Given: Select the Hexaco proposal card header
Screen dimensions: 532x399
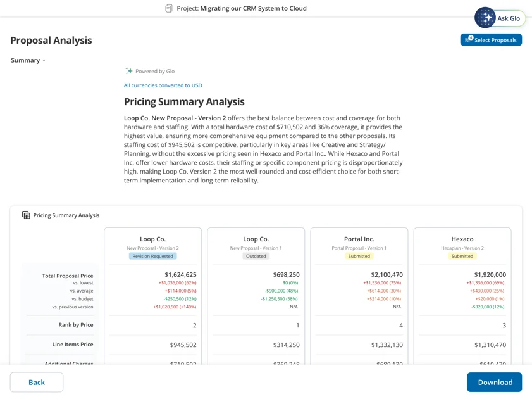Looking at the screenshot, I should pyautogui.click(x=462, y=239).
